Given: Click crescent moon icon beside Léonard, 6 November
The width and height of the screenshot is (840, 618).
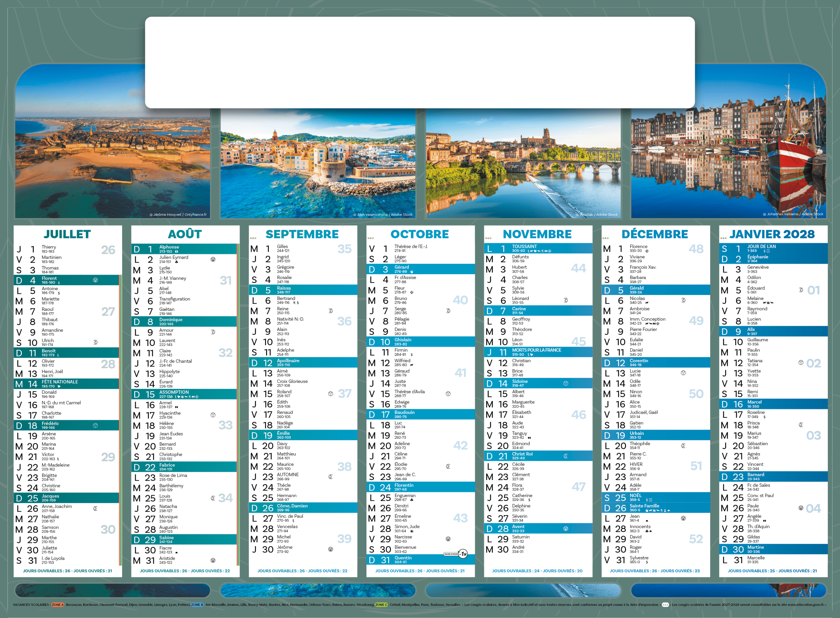Looking at the screenshot, I should coord(566,300).
